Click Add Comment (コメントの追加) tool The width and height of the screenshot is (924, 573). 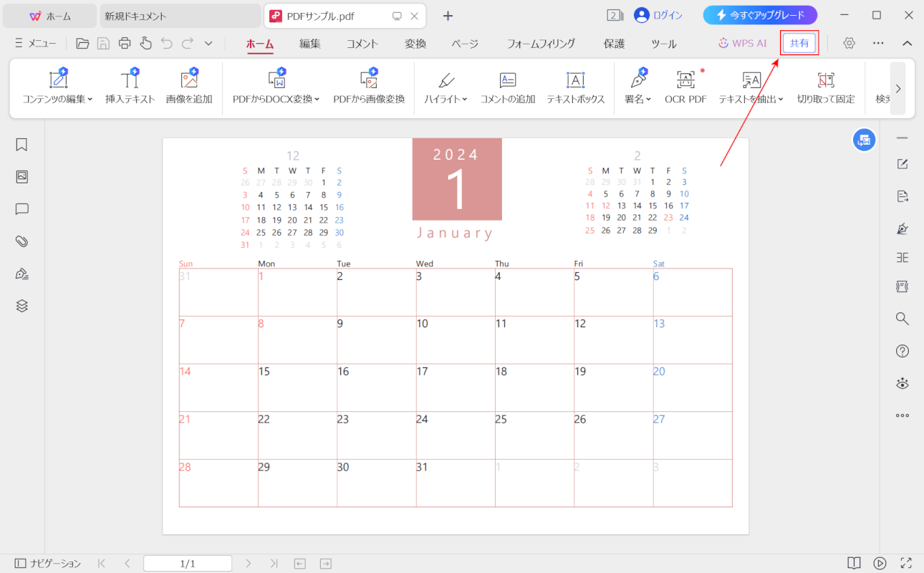coord(508,87)
